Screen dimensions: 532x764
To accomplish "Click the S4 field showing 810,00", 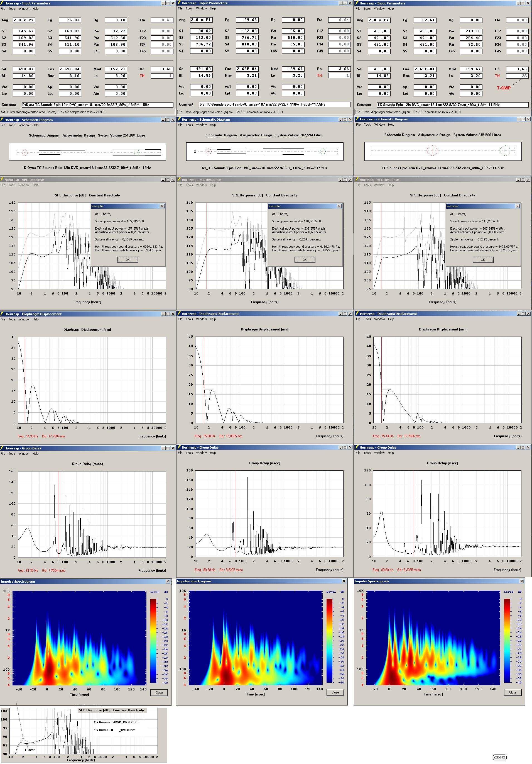I will 247,44.
